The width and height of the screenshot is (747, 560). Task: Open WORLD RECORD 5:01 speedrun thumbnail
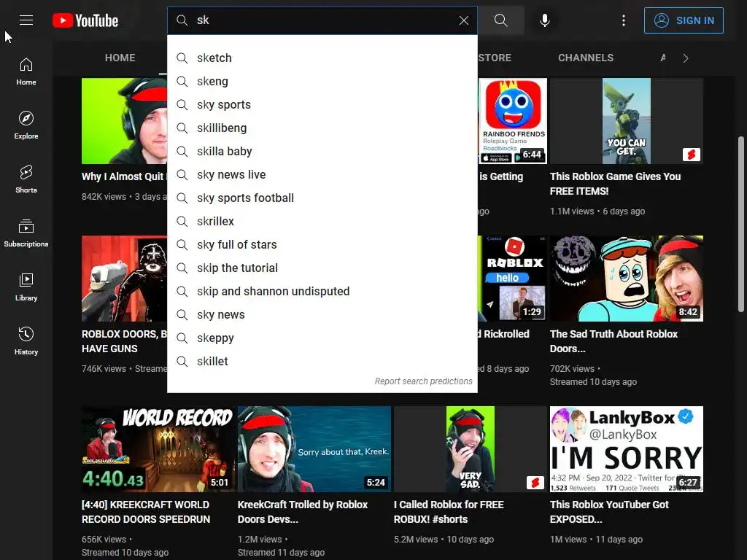(x=158, y=449)
